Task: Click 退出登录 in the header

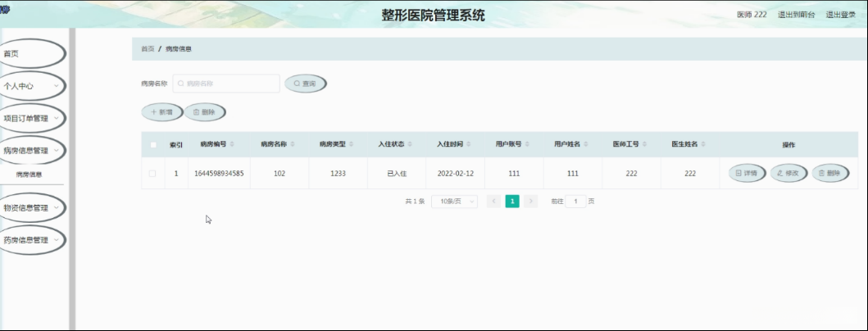Action: [x=841, y=15]
